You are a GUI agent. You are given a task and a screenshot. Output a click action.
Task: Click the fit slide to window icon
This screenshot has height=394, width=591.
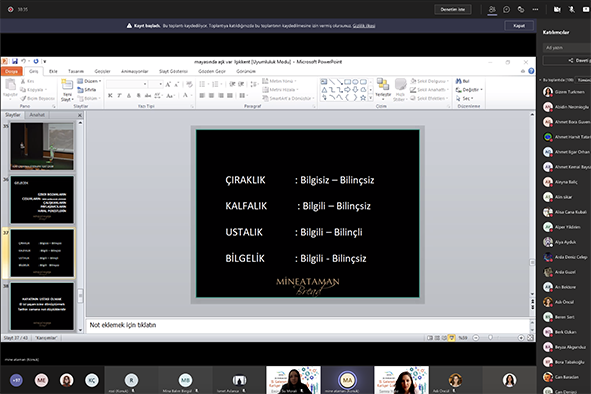coord(530,338)
